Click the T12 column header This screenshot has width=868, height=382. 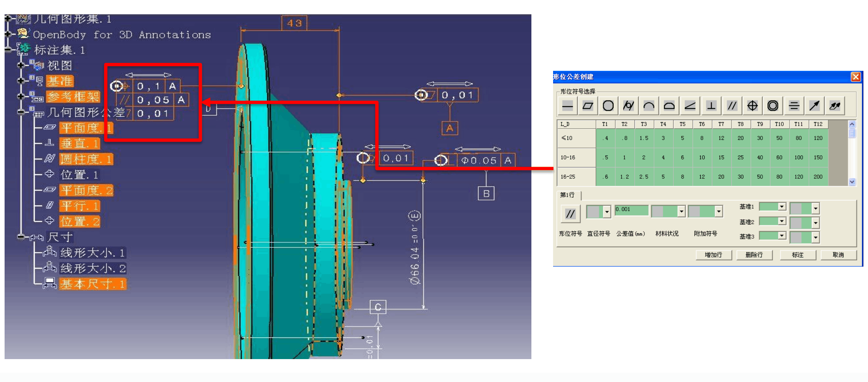pos(818,124)
